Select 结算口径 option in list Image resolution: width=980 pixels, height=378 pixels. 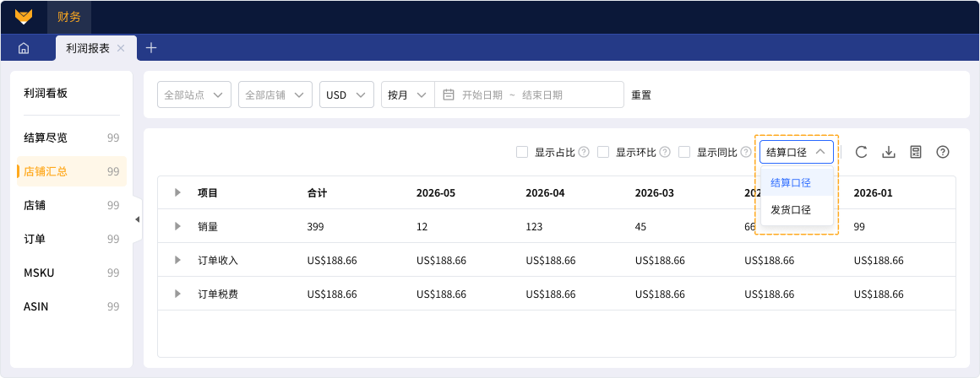coord(797,183)
